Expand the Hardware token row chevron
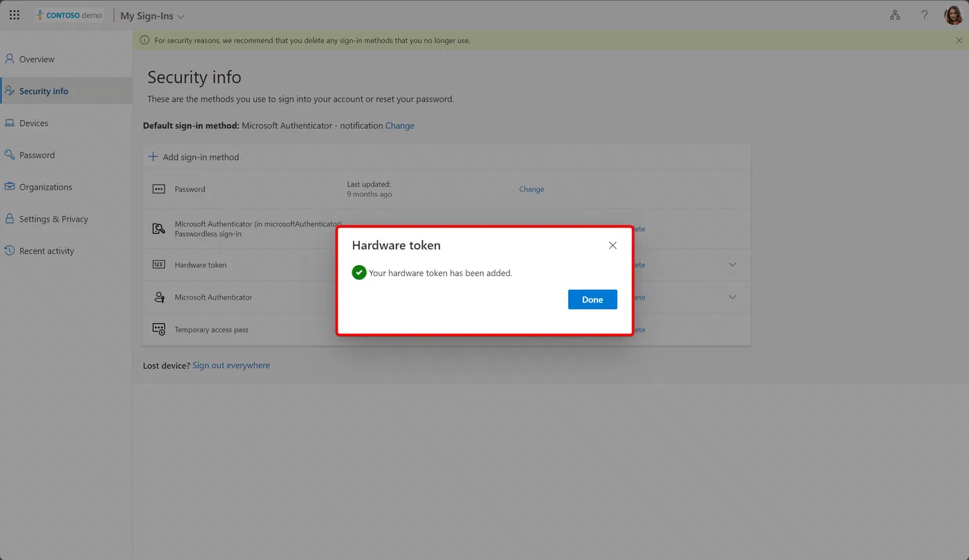 pyautogui.click(x=732, y=264)
